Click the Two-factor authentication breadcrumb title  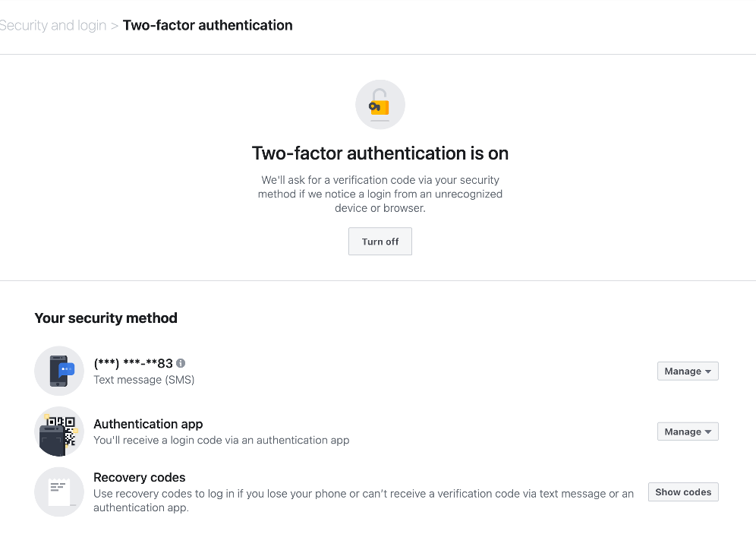coord(208,25)
